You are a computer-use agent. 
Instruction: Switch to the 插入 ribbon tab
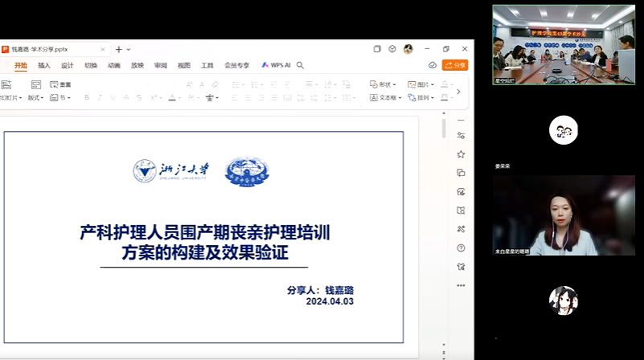44,65
